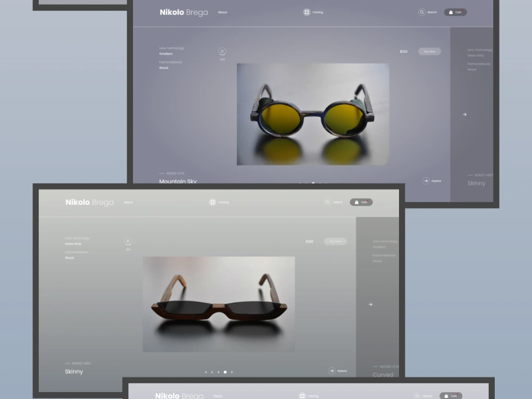Click the Nikolo Brega logo in bottom mockup
The width and height of the screenshot is (532, 399).
179,396
